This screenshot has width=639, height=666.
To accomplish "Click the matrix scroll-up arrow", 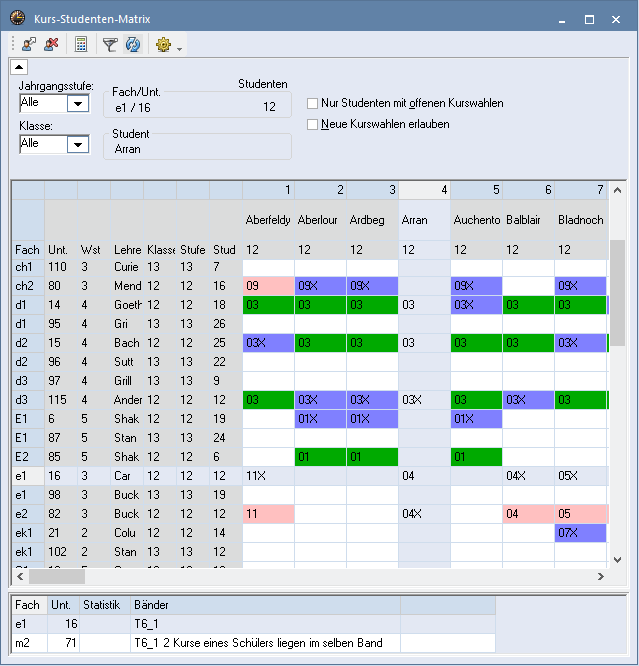I will (x=618, y=190).
